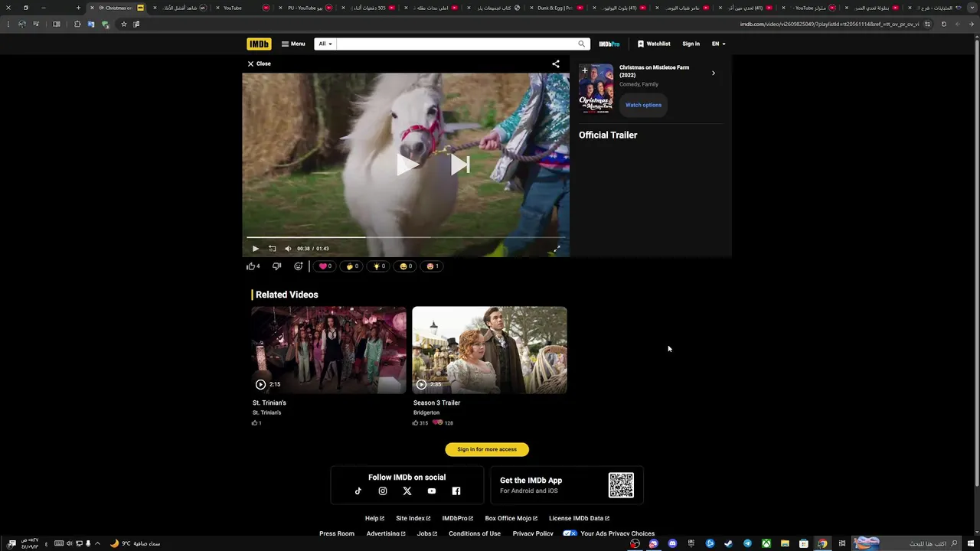
Task: Switch to the Christmas on Mistletoe browser tab
Action: [x=117, y=8]
